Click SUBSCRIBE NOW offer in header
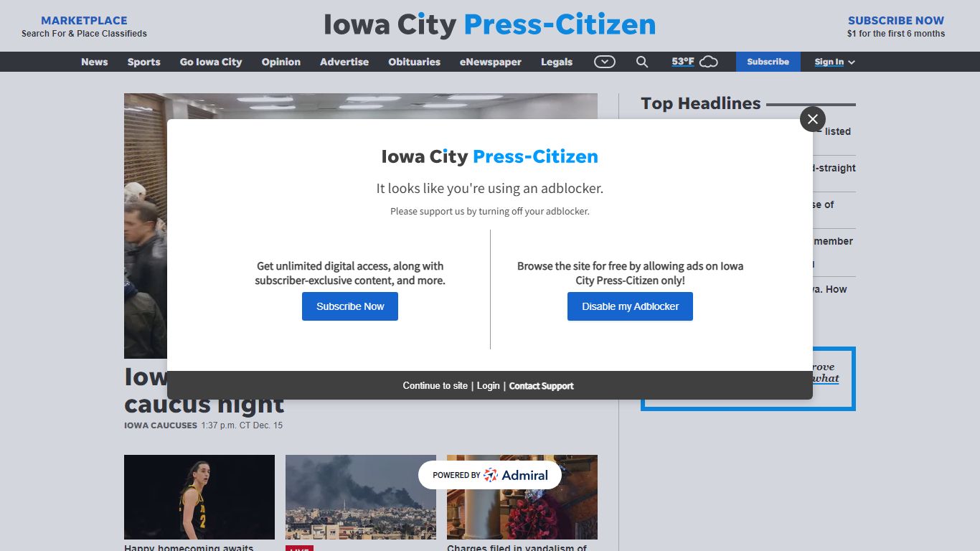 tap(896, 27)
